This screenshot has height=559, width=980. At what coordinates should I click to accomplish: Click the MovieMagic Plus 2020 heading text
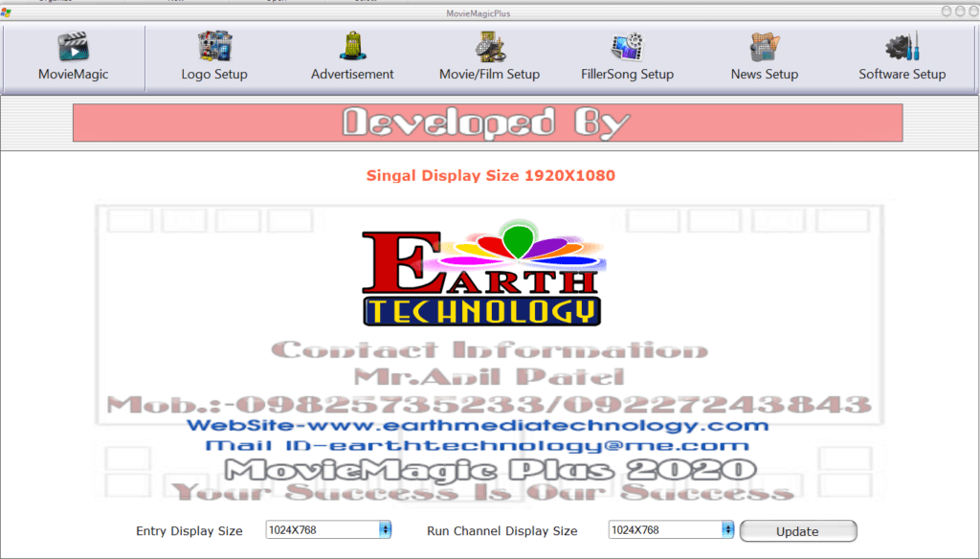[490, 470]
